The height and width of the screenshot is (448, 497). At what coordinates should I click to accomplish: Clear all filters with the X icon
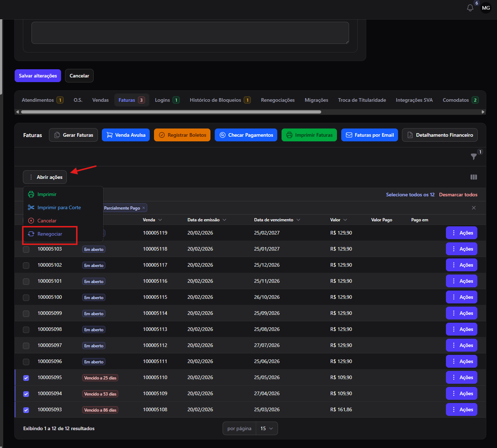tap(474, 208)
